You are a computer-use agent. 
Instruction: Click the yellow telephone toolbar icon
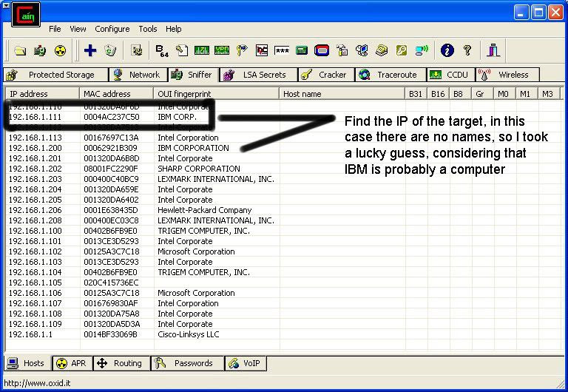coord(382,50)
